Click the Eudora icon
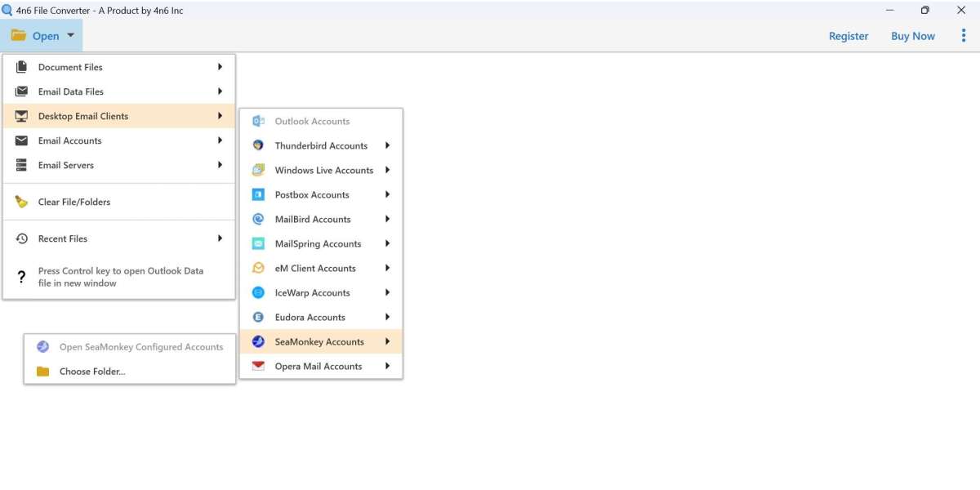 point(258,317)
